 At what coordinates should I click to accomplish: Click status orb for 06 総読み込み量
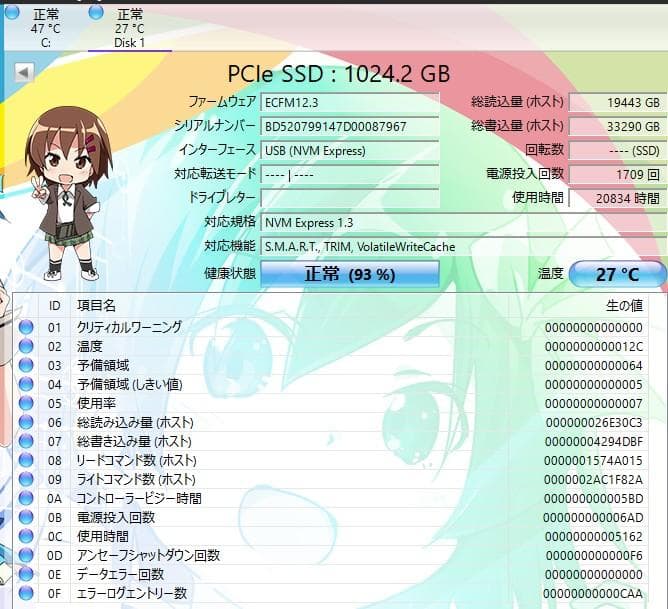[26, 422]
